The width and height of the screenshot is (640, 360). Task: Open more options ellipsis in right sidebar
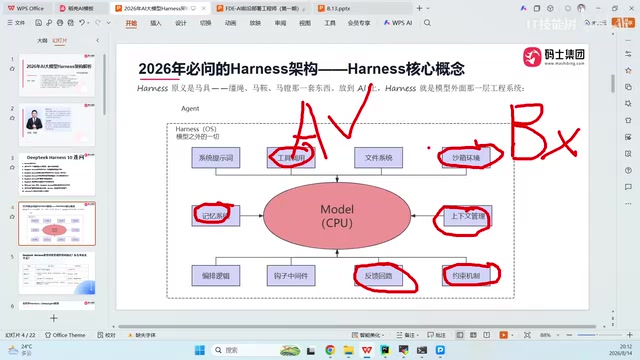coord(628,203)
